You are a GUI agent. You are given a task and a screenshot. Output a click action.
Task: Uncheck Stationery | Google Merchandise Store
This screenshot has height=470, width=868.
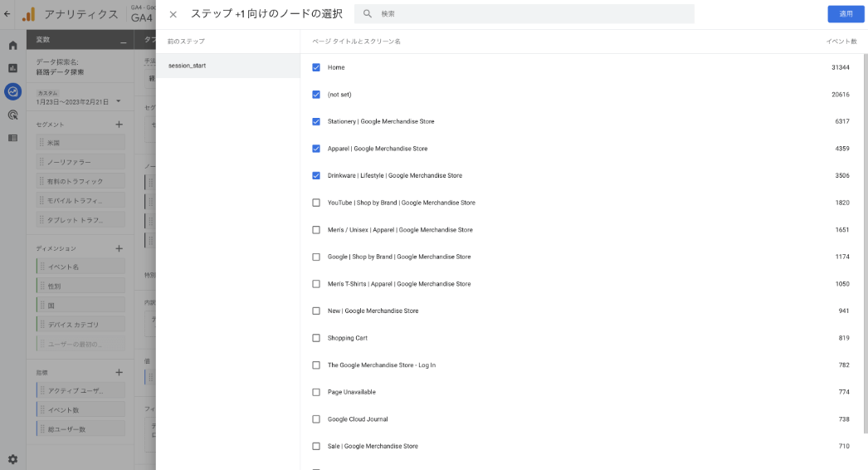[x=316, y=121]
